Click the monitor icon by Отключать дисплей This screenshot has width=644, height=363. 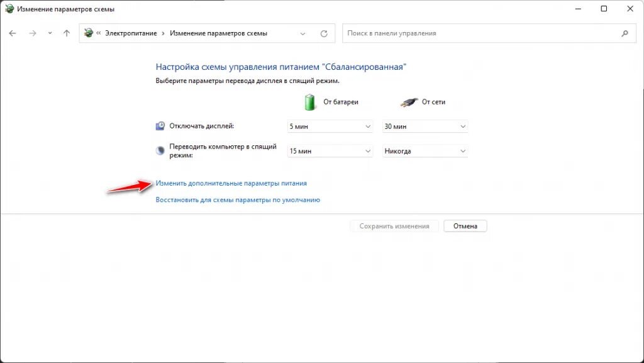pyautogui.click(x=160, y=126)
